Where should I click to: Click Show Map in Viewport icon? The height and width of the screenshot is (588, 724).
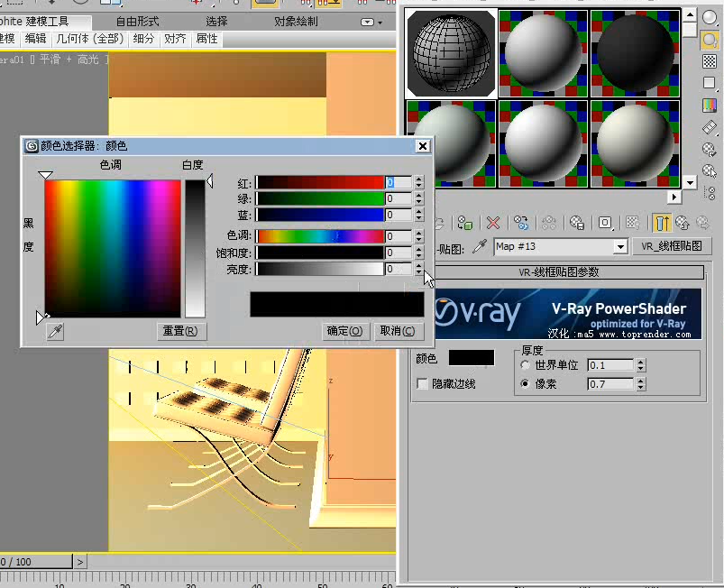click(x=633, y=224)
